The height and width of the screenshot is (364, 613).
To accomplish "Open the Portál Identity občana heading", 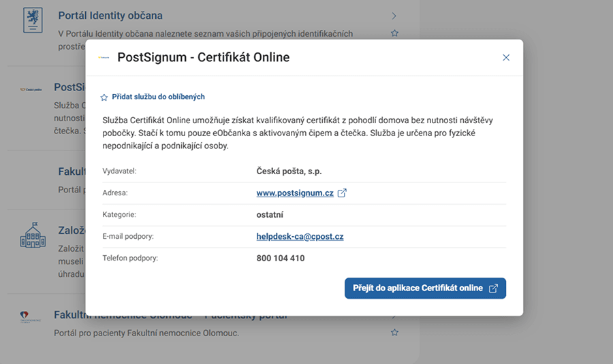I will click(x=110, y=16).
